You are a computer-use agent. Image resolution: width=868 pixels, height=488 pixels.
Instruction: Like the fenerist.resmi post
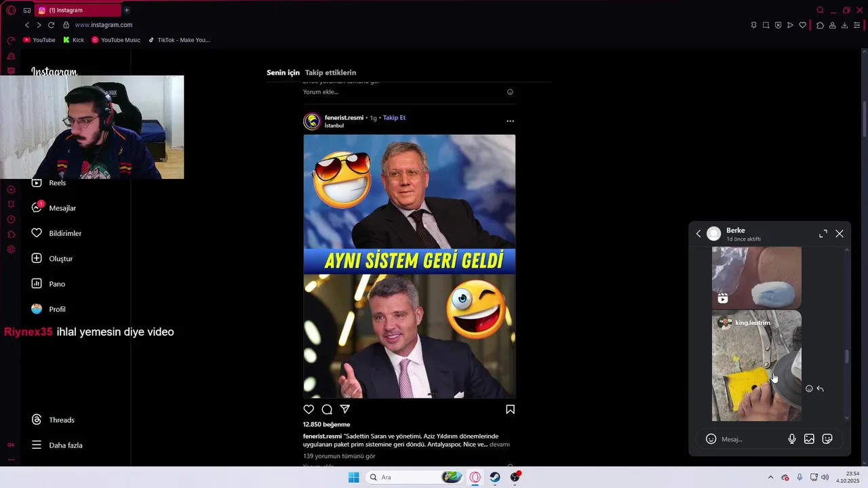[x=309, y=409]
